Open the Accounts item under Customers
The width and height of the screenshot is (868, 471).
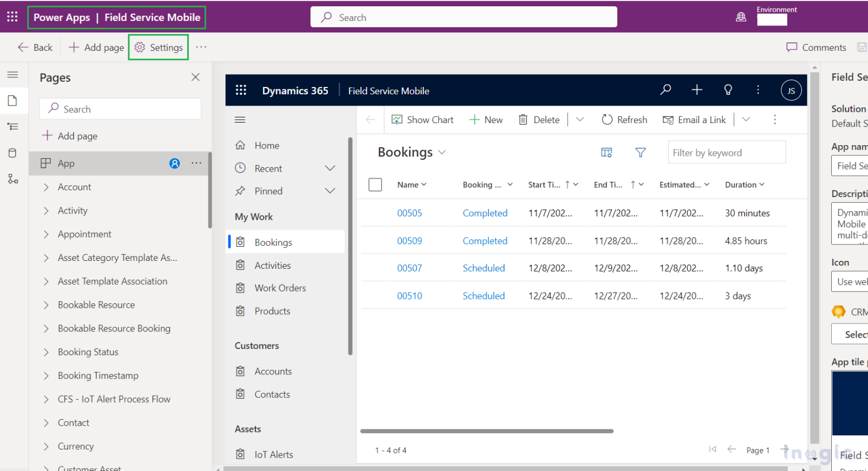(272, 371)
